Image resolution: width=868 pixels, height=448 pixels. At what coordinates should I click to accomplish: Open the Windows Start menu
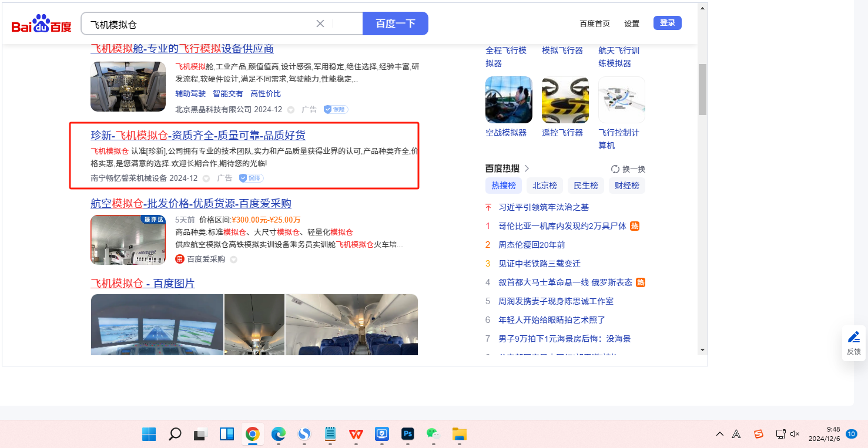(149, 434)
